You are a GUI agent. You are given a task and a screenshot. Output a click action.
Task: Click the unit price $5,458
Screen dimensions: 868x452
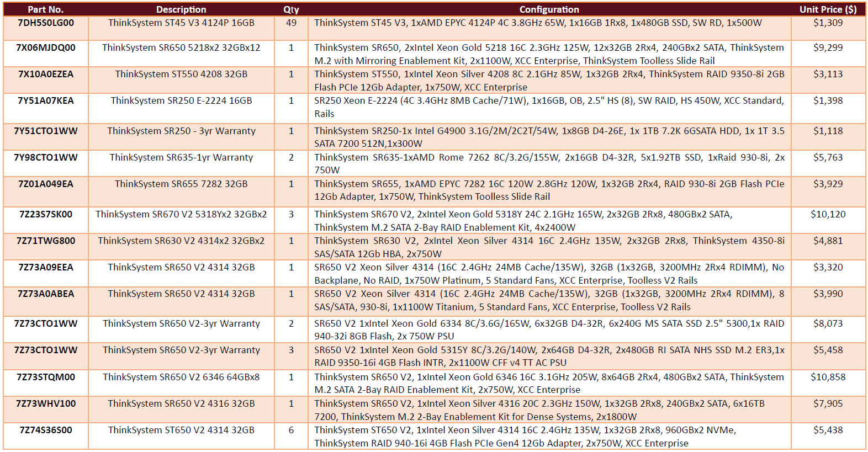click(828, 350)
